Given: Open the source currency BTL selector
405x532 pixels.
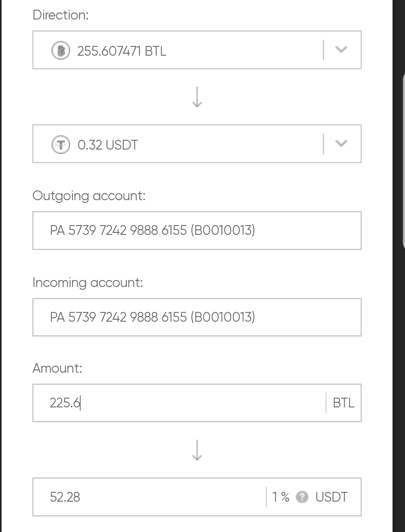Looking at the screenshot, I should 175,50.
